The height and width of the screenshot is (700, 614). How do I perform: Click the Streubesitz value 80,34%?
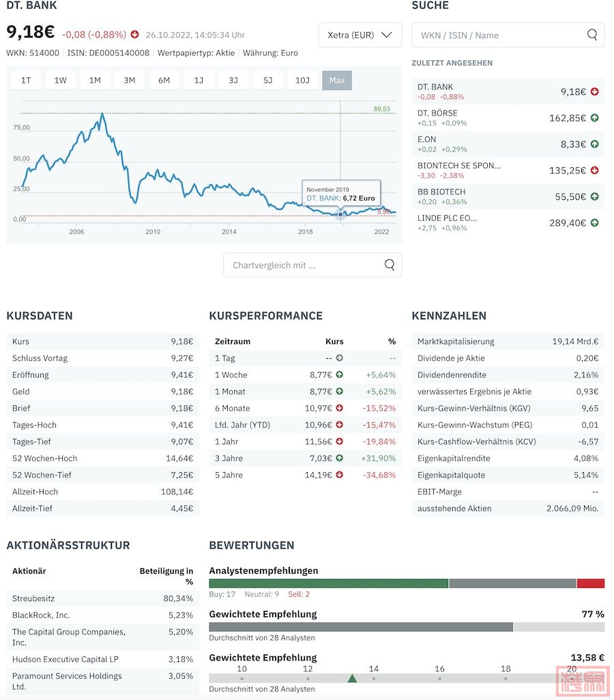pos(178,598)
